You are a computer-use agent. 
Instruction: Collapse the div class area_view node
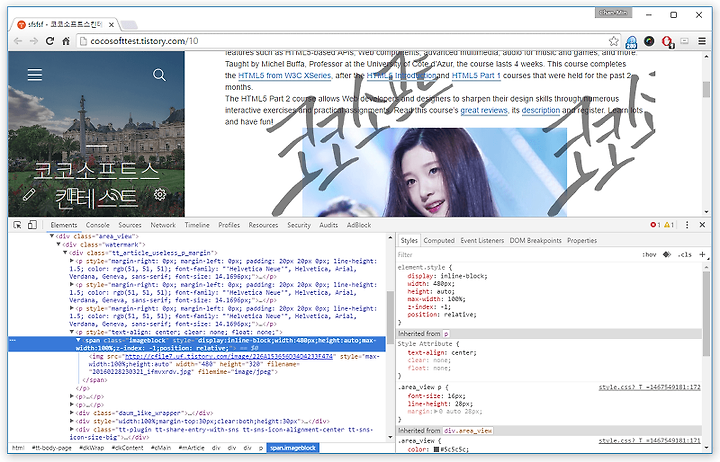[x=52, y=236]
